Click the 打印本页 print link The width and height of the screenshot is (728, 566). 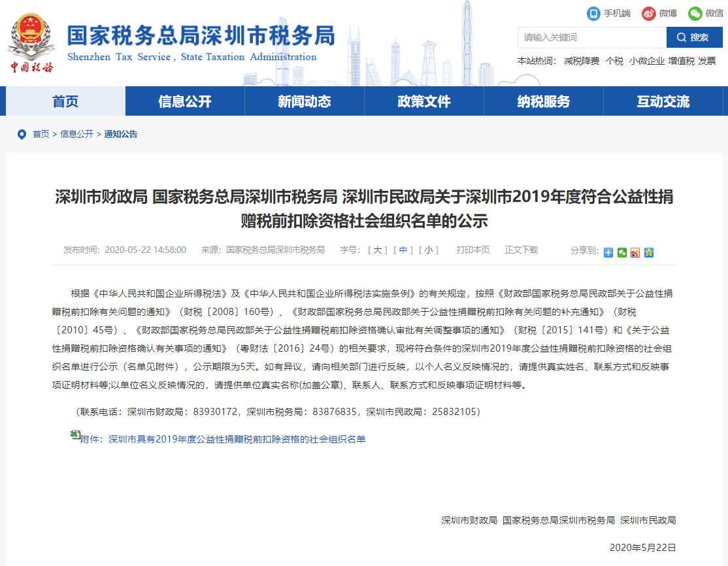pyautogui.click(x=473, y=250)
